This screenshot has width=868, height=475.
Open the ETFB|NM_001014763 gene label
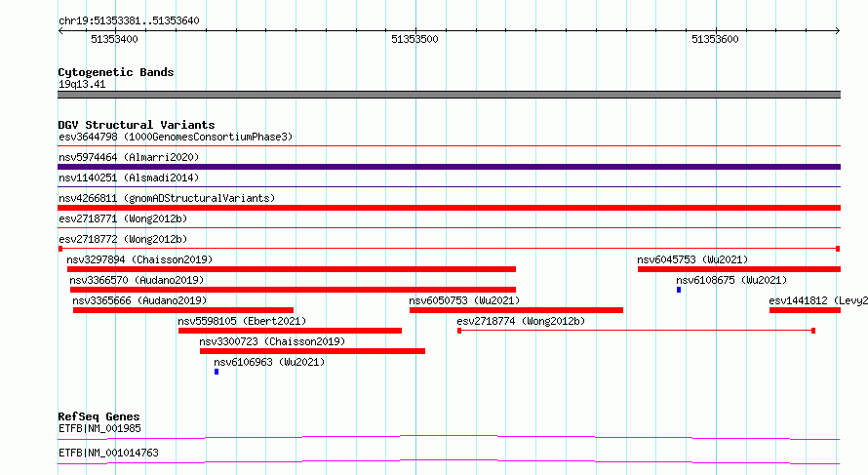(x=108, y=453)
